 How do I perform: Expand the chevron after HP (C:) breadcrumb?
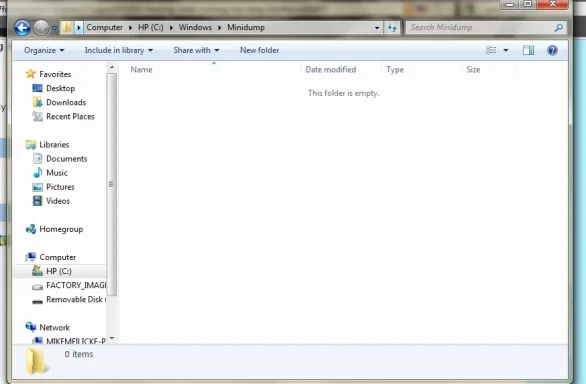(171, 28)
